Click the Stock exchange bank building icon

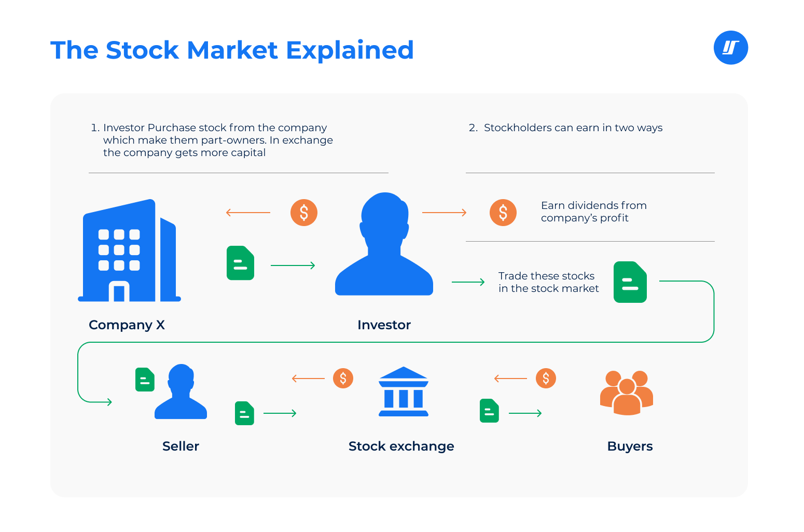pos(404,391)
